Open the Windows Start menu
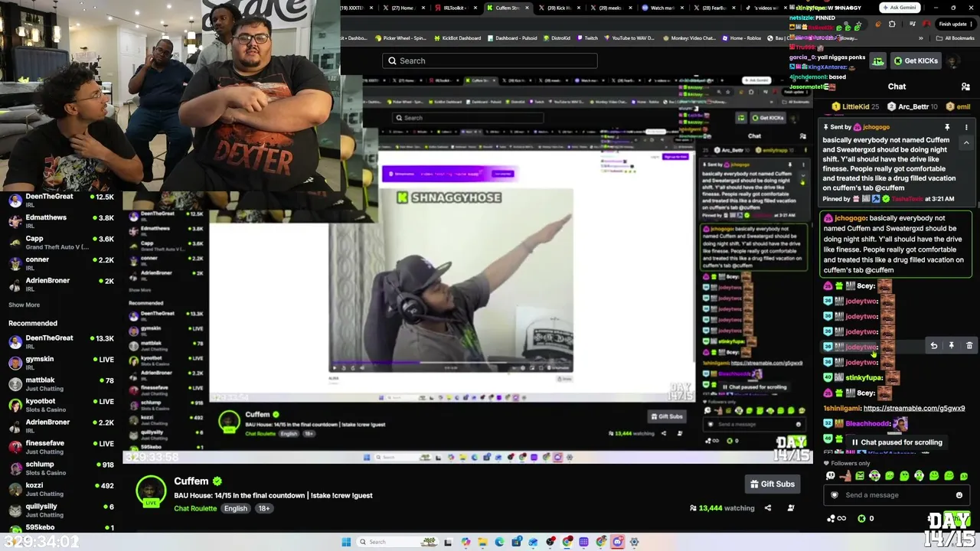This screenshot has height=551, width=980. click(x=346, y=542)
